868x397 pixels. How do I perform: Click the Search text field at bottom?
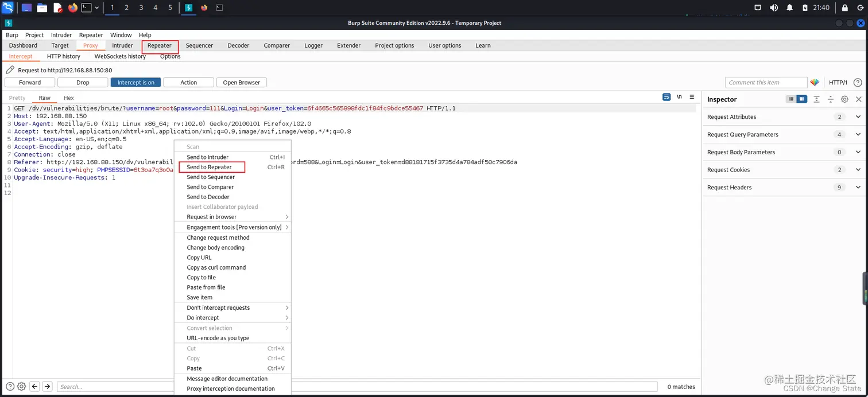[x=357, y=387]
